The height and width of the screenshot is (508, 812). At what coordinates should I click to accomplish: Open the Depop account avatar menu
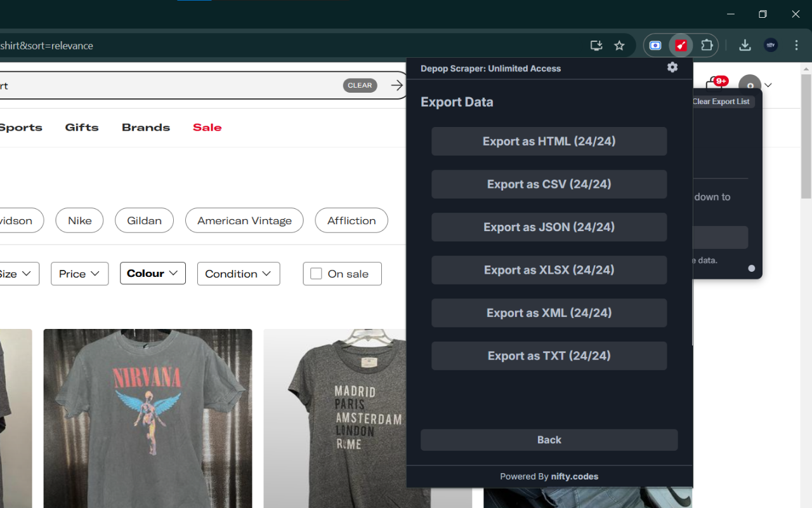[x=750, y=85]
